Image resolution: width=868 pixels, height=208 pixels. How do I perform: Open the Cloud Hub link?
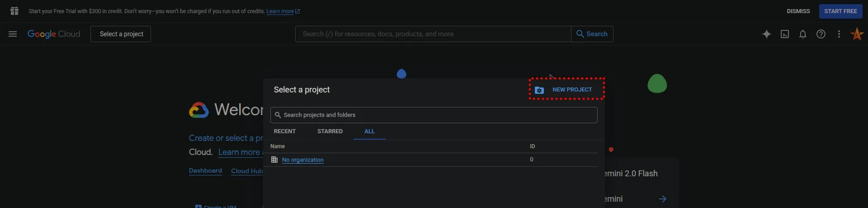[247, 171]
